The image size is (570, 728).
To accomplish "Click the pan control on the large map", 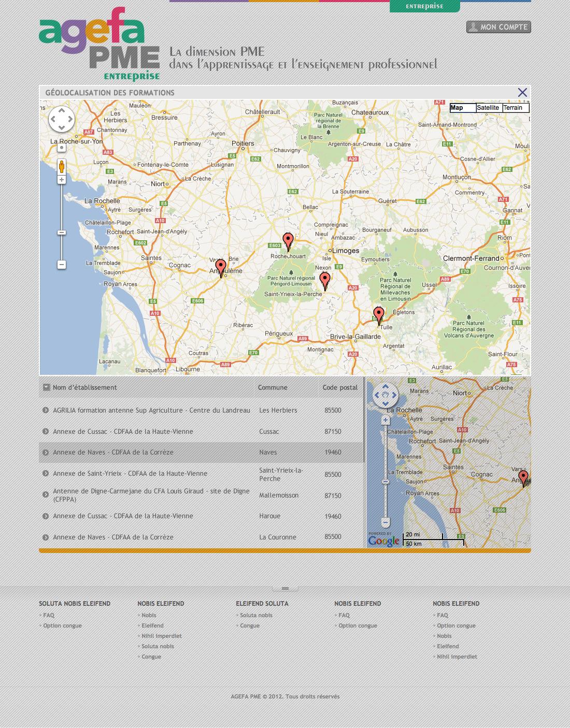I will point(61,119).
